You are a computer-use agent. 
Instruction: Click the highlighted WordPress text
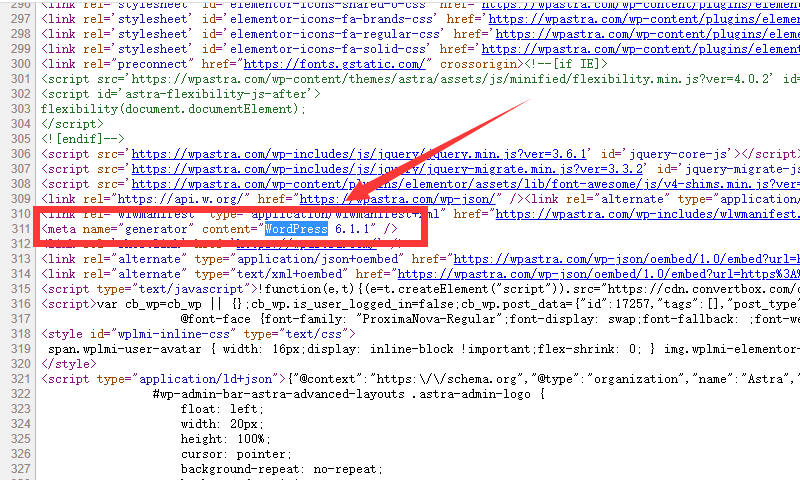296,229
